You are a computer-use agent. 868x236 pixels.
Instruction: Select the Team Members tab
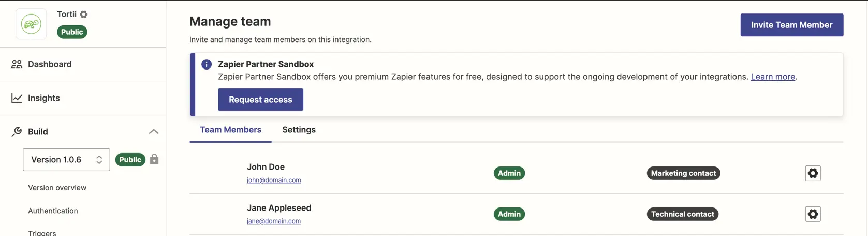pos(231,130)
